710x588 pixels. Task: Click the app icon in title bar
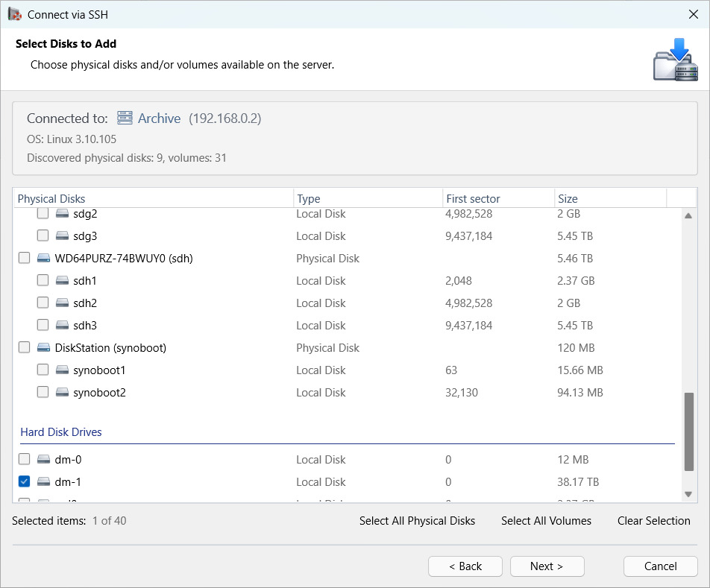14,14
